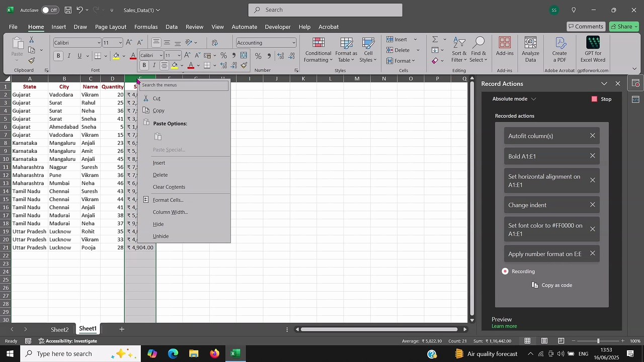Screen dimensions: 644x362
Task: Click the Cut scissors icon in Clipboard group
Action: [x=31, y=40]
